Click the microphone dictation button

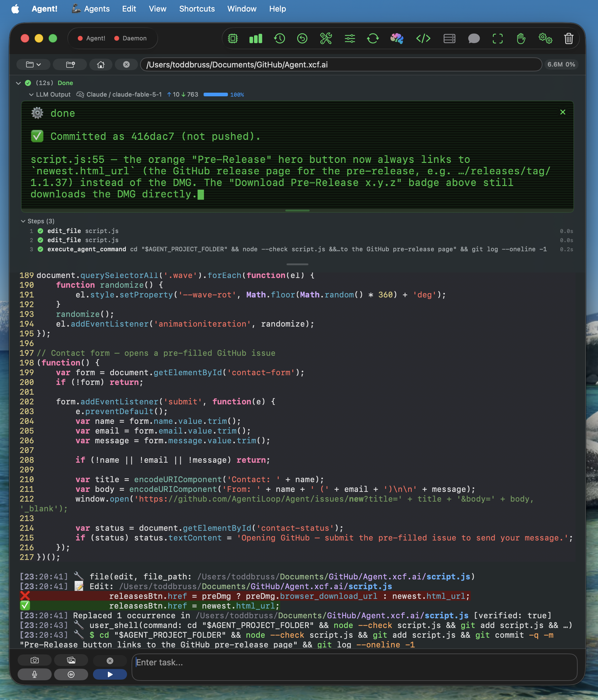[34, 674]
